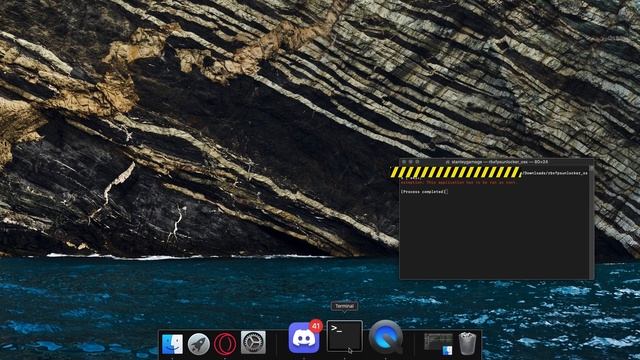The image size is (640, 360).
Task: Click the "[Process completed]" line in Terminal
Action: tap(424, 192)
